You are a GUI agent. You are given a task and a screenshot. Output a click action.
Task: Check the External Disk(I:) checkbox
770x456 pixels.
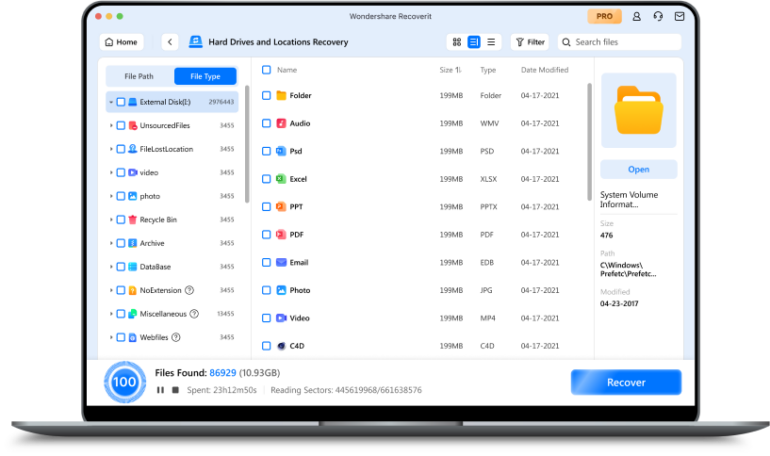pos(120,102)
